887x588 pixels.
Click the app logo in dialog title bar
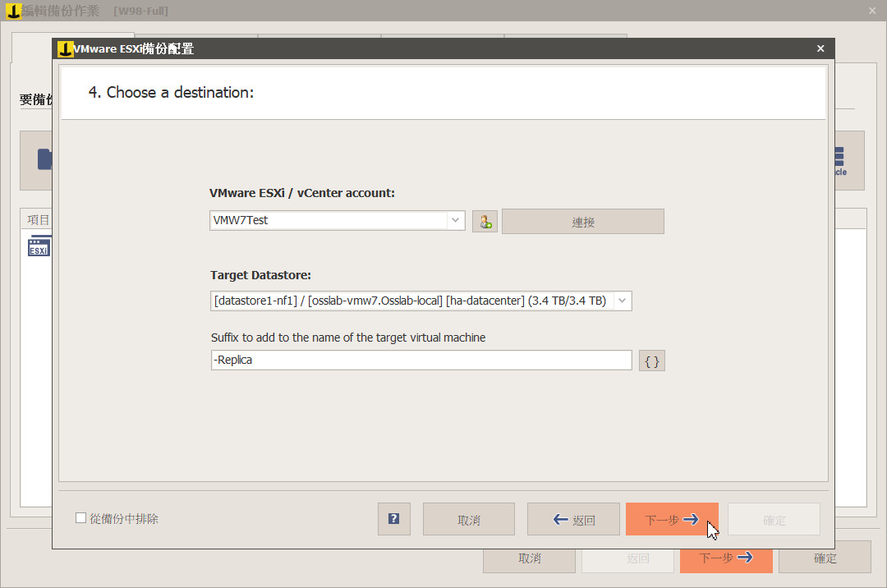click(x=65, y=48)
